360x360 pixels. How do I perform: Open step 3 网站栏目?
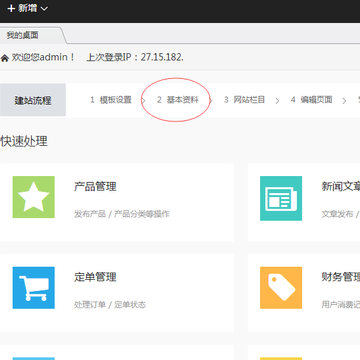tap(244, 100)
